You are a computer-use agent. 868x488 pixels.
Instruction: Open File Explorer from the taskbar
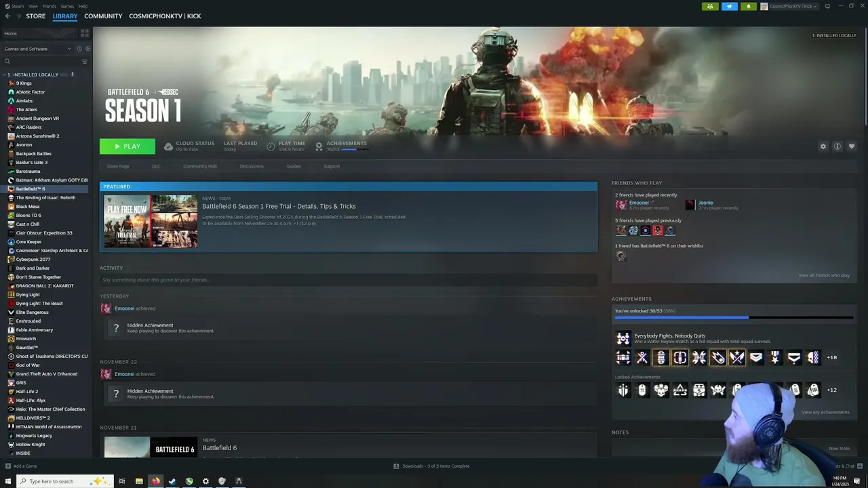click(x=139, y=481)
